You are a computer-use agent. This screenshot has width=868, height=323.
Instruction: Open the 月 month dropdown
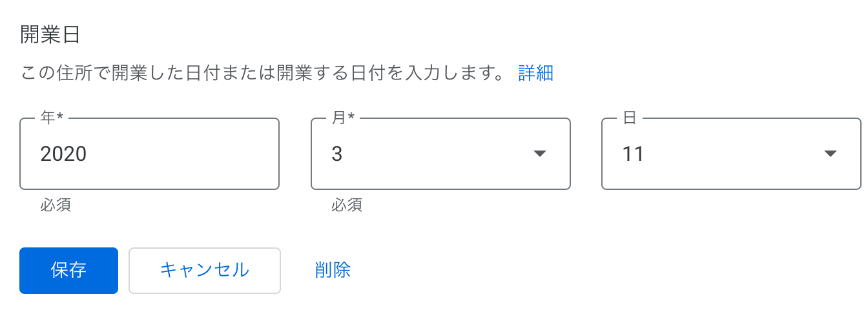(x=440, y=154)
